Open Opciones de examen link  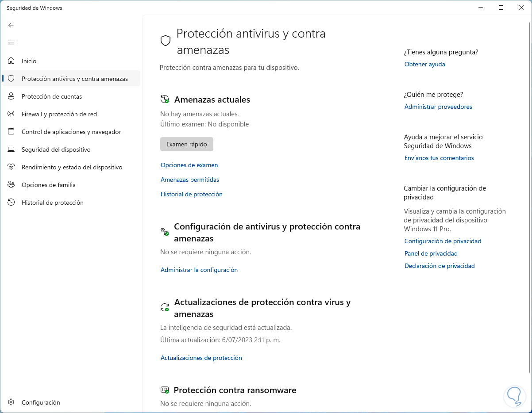click(x=189, y=165)
